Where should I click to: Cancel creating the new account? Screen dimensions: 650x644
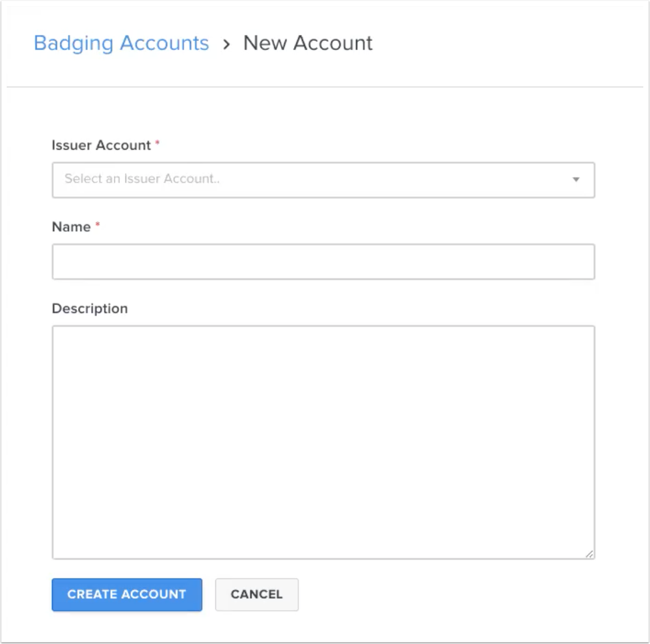point(256,594)
